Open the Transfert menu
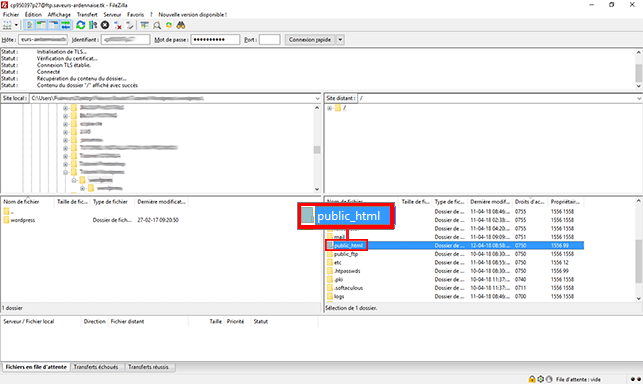 point(87,14)
